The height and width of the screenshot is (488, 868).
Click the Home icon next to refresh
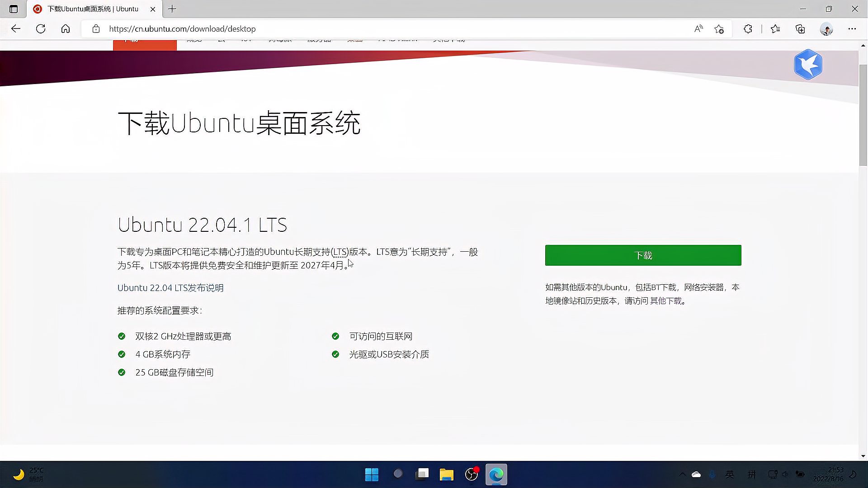[x=66, y=28]
